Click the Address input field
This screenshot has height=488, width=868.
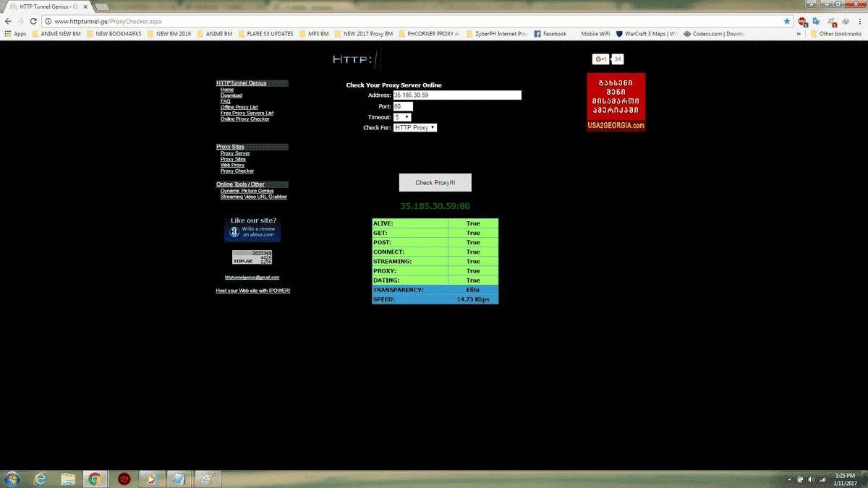(x=457, y=95)
